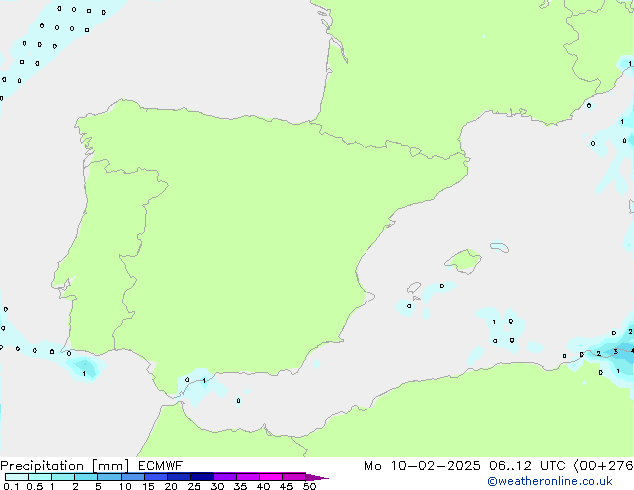Select the date text 'Mo 10-02-2025'

422,466
